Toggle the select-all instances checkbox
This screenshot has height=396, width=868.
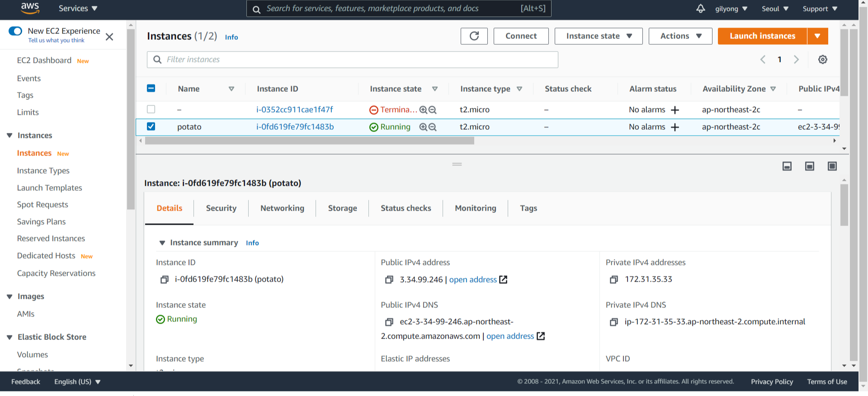(151, 88)
